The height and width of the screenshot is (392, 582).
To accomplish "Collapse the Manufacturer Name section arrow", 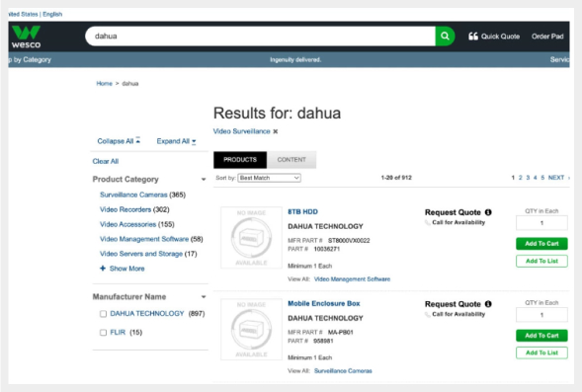I will pos(204,297).
